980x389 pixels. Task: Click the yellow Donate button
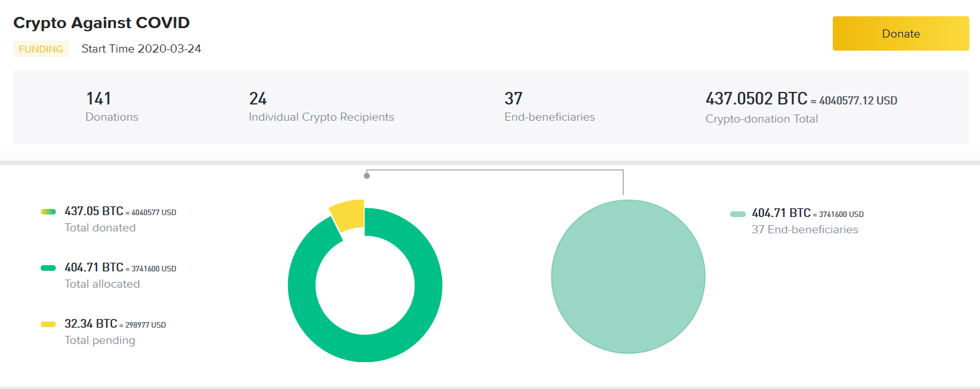coord(900,34)
